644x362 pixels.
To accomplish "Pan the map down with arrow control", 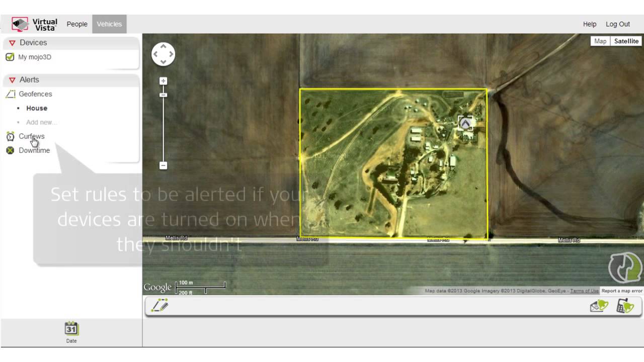I will click(163, 62).
